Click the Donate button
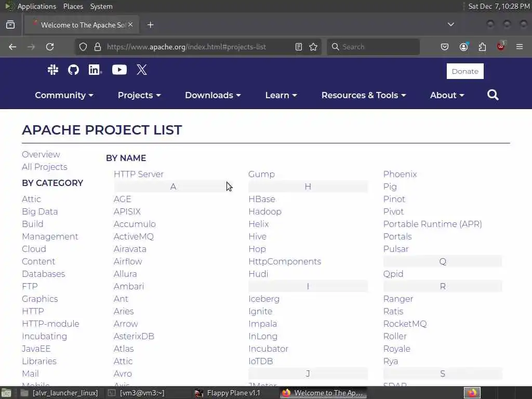532x399 pixels. coord(465,71)
